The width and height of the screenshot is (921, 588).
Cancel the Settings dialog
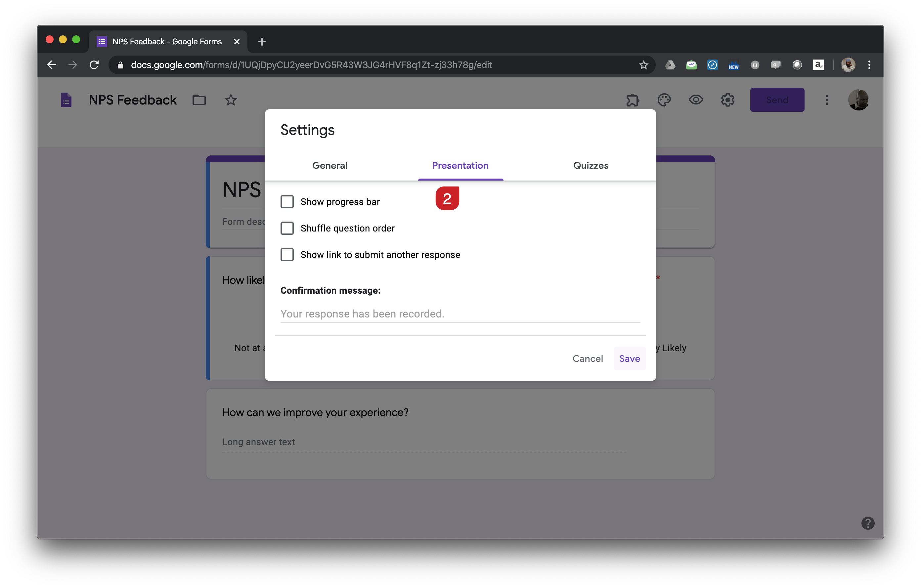coord(587,358)
